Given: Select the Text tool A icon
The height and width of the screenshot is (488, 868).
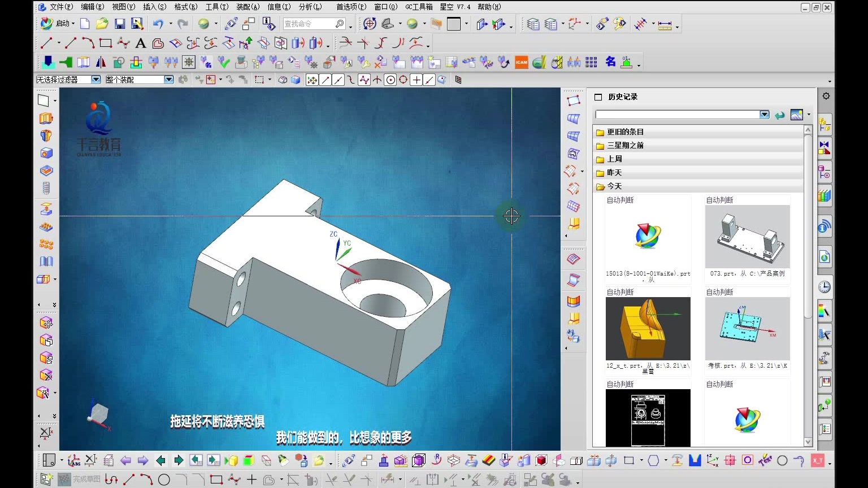Looking at the screenshot, I should click(x=141, y=43).
